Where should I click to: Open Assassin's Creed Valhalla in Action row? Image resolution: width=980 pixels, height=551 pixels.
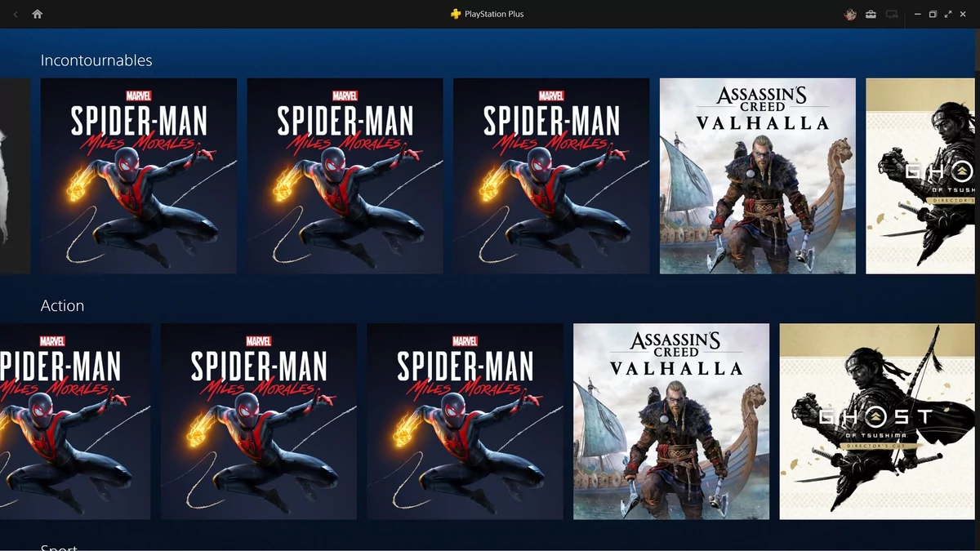click(x=671, y=421)
